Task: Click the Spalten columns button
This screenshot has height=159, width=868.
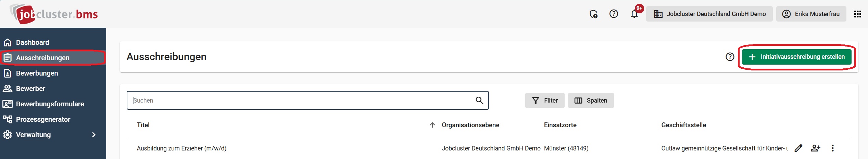Action: coord(591,101)
